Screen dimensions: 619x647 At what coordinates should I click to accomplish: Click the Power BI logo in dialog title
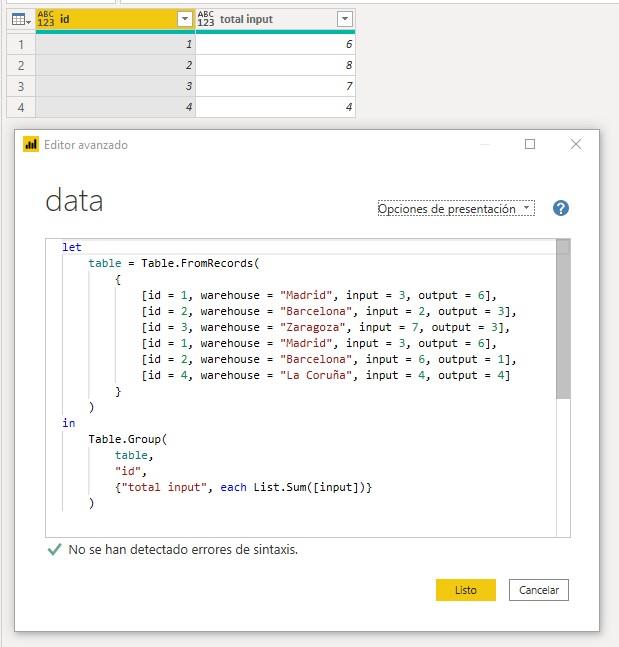(31, 145)
